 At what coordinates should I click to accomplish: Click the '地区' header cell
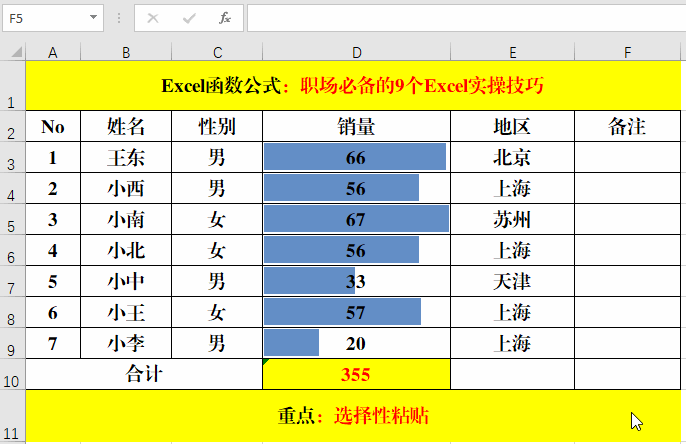coord(512,126)
